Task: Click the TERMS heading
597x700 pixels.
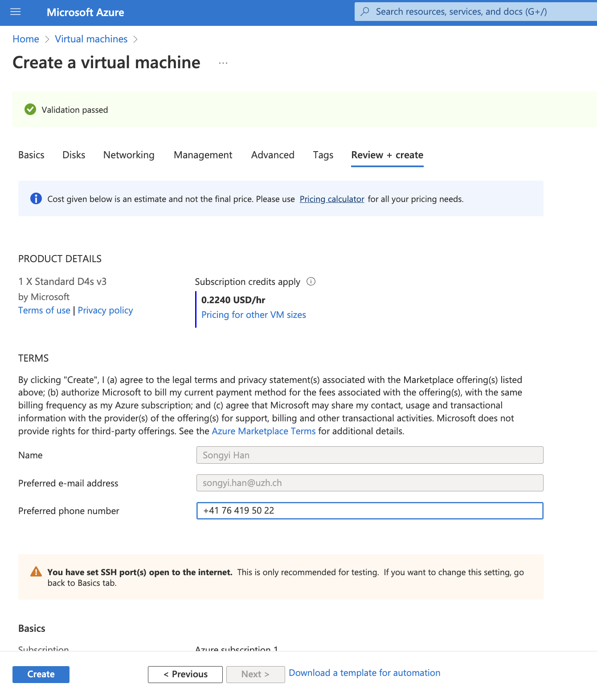Action: tap(33, 358)
